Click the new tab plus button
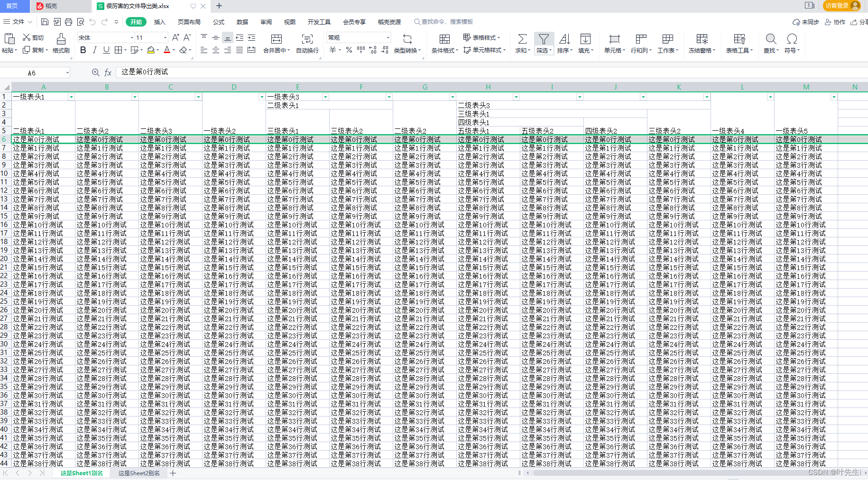The height and width of the screenshot is (480, 868). tap(219, 6)
